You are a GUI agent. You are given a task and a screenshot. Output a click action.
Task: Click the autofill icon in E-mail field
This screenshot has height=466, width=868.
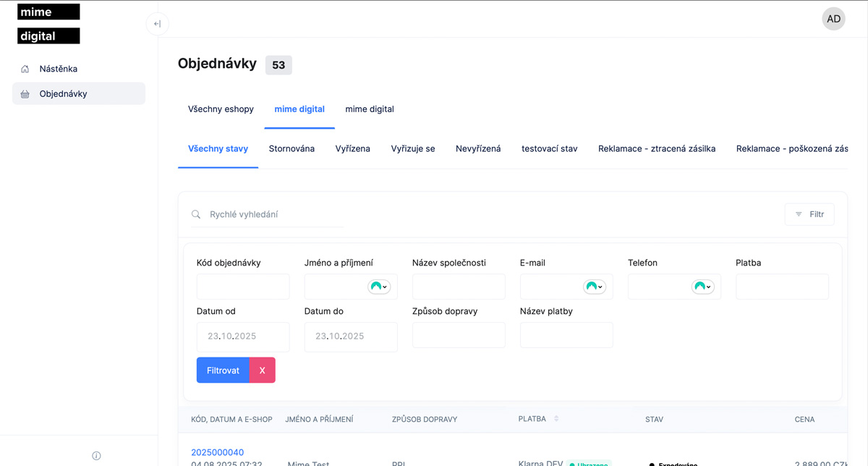pos(594,287)
